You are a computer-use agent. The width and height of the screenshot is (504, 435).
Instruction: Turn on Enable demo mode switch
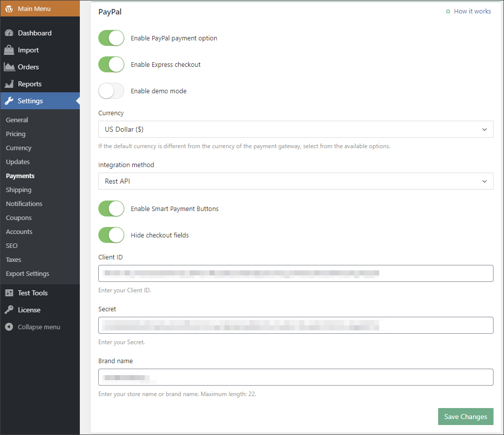coord(111,91)
